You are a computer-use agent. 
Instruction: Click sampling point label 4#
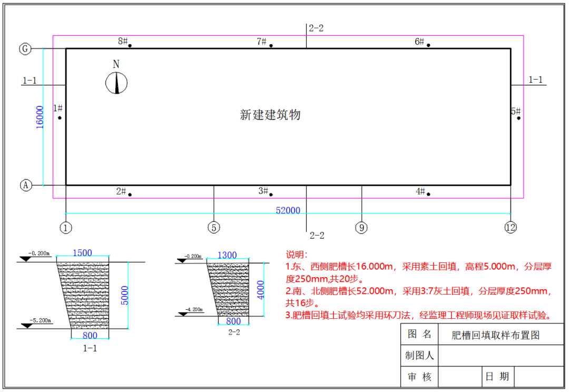(x=420, y=191)
